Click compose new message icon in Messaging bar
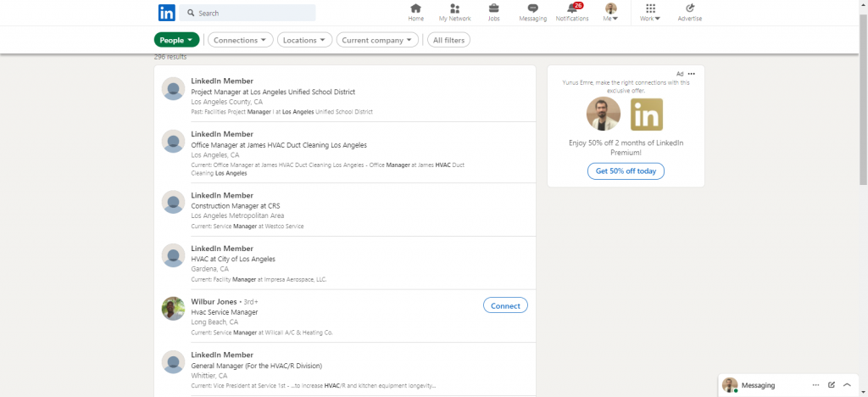Screen dimensions: 868x397 [832, 385]
